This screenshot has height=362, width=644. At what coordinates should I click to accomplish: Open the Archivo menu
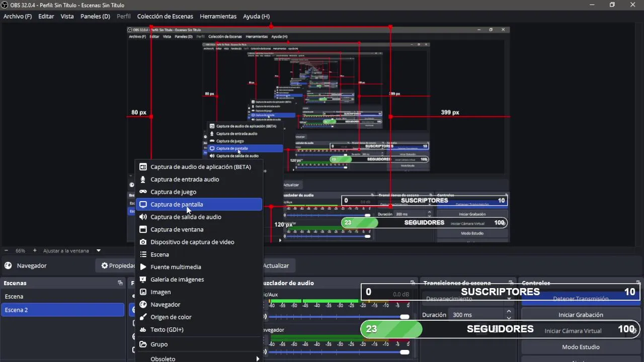18,16
